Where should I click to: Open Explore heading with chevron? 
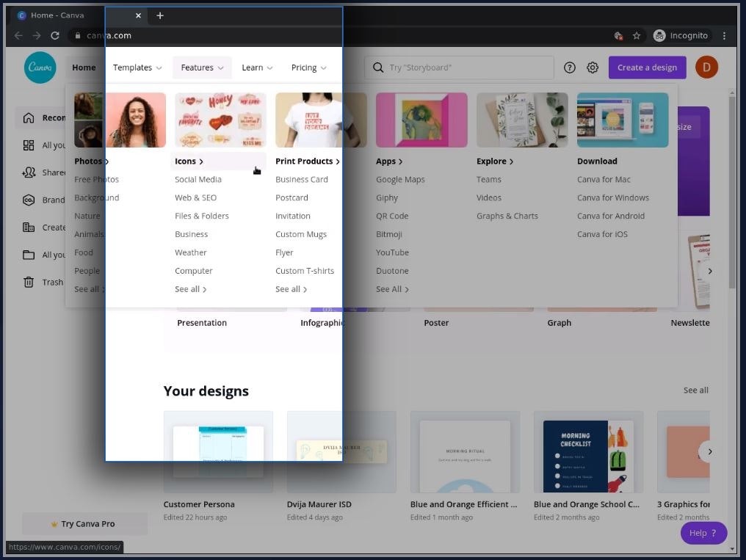pyautogui.click(x=495, y=161)
